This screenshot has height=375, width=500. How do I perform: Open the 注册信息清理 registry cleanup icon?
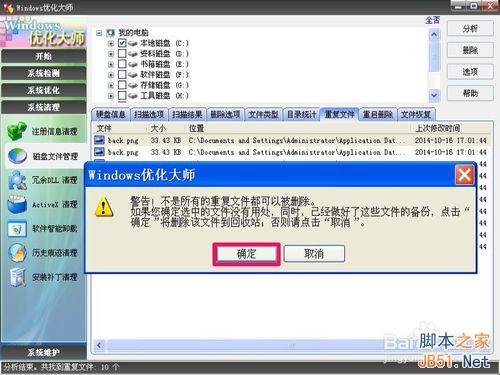click(17, 131)
